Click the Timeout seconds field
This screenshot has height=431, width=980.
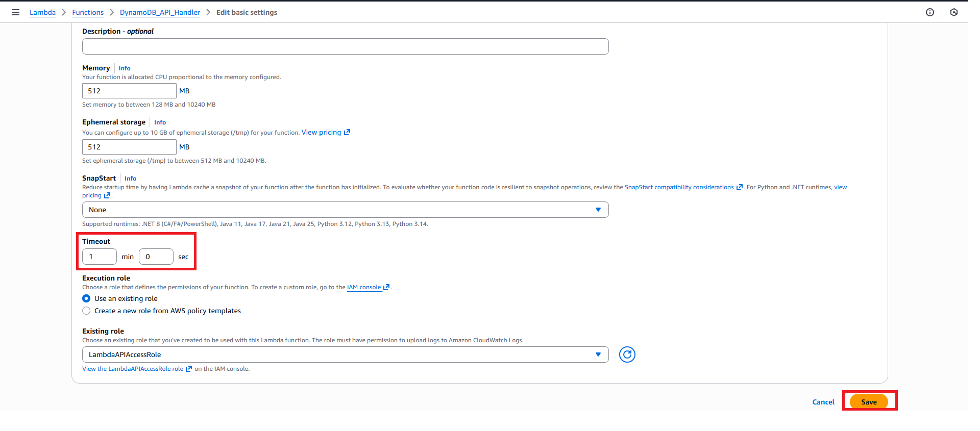(156, 257)
